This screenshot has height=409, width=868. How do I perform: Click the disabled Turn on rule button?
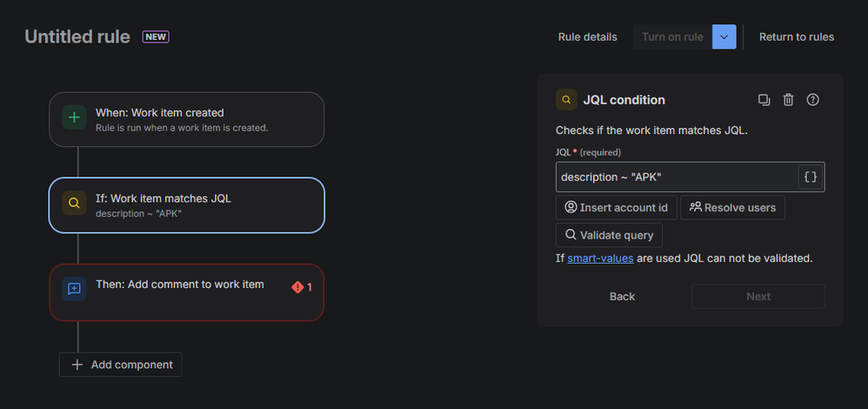click(x=672, y=37)
